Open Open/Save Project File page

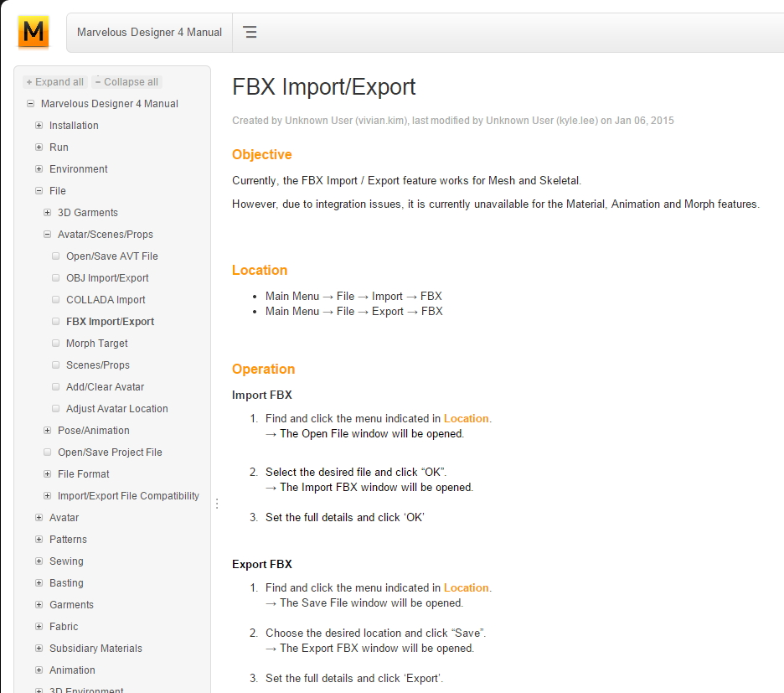tap(110, 453)
